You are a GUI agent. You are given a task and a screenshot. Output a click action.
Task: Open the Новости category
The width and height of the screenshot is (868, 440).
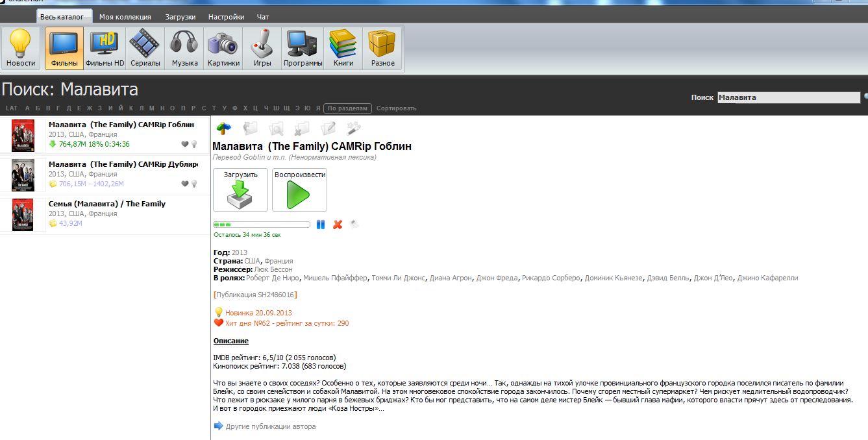(x=21, y=48)
